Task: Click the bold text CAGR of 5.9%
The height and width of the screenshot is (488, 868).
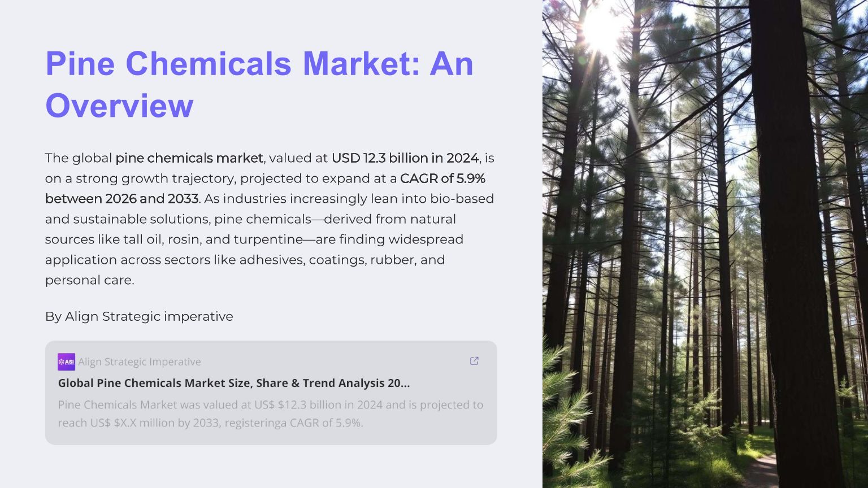Action: click(442, 178)
